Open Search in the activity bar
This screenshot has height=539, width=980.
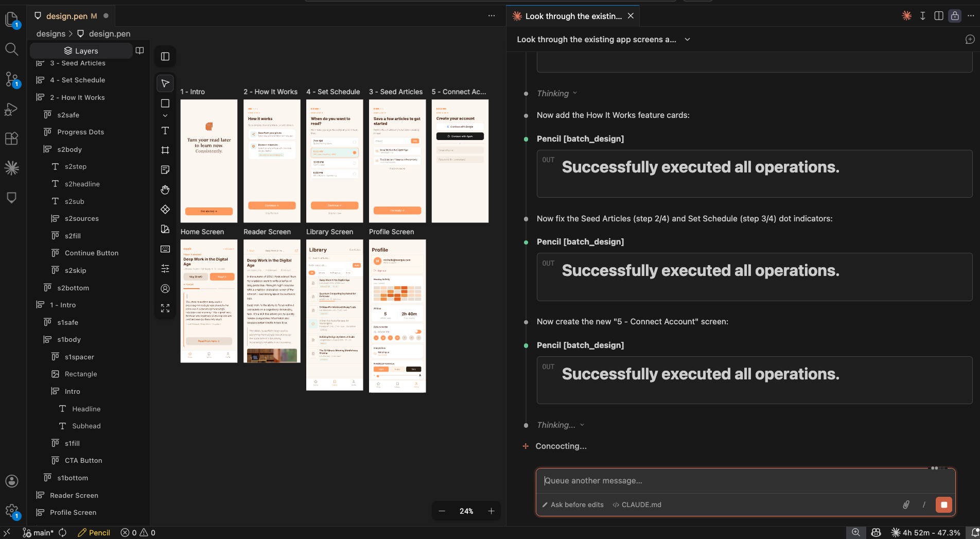tap(11, 49)
